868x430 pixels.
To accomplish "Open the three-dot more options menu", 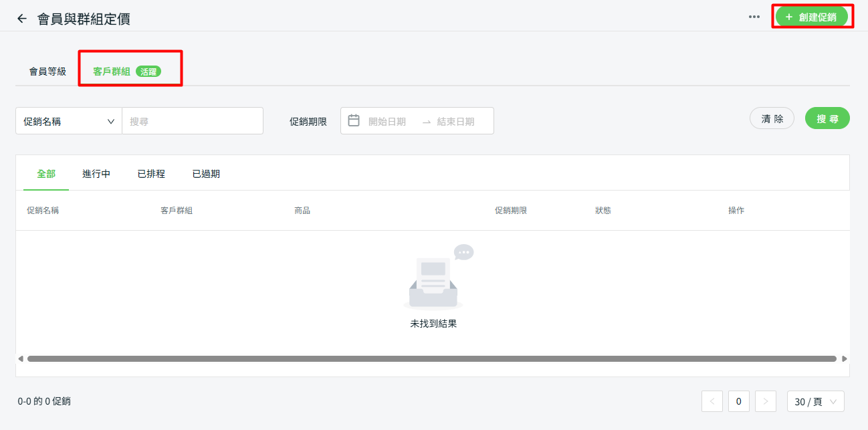I will pos(754,17).
